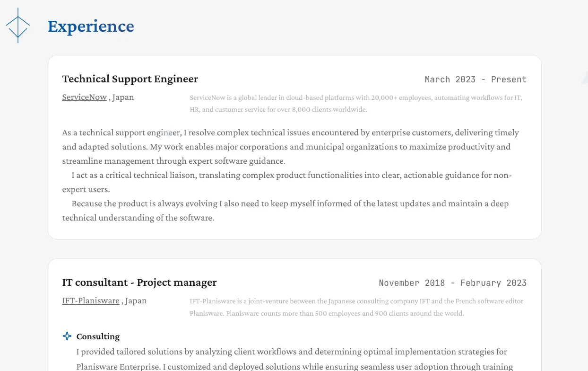Open the IFT-Planisware company link
The image size is (588, 371).
[x=91, y=301]
